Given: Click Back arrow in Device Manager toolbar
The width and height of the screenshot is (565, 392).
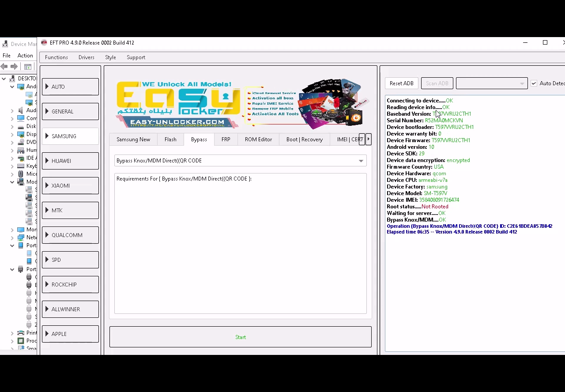Looking at the screenshot, I should coord(4,67).
